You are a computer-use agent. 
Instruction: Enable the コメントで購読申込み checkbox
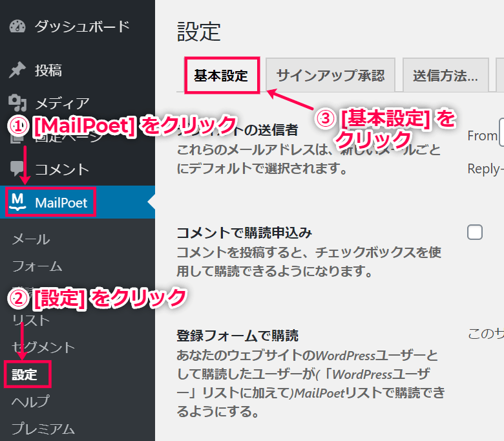click(475, 232)
